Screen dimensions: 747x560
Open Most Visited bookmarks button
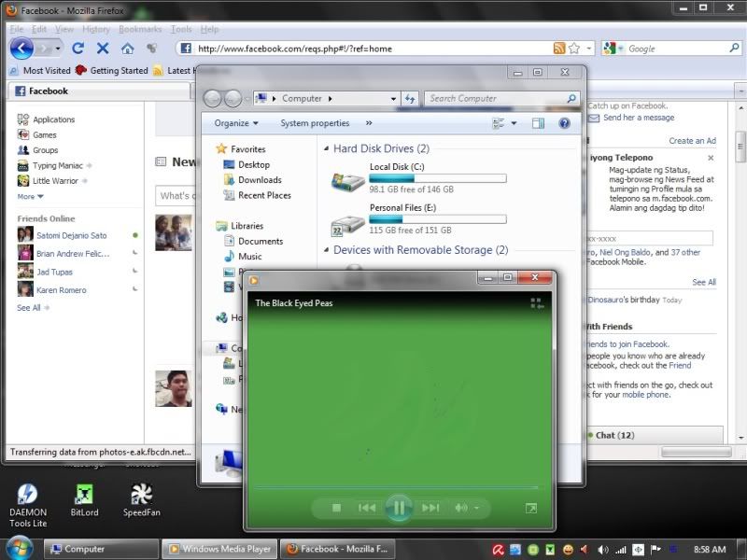[x=40, y=71]
